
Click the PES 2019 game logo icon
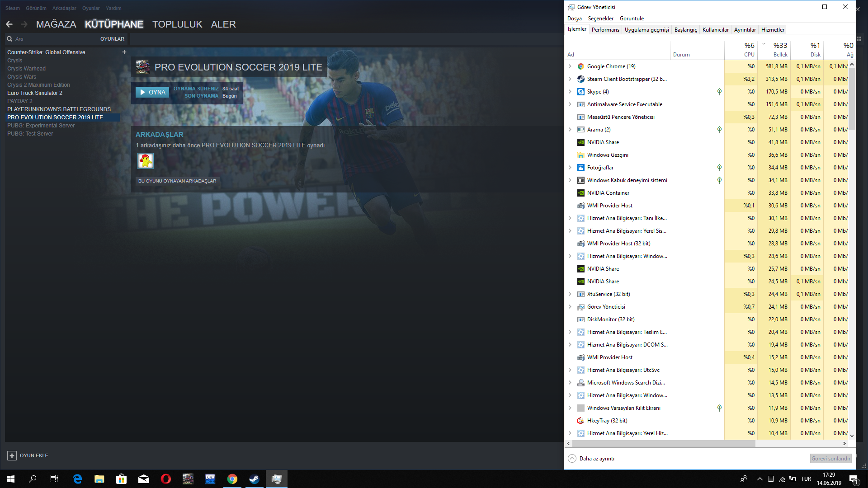click(143, 67)
